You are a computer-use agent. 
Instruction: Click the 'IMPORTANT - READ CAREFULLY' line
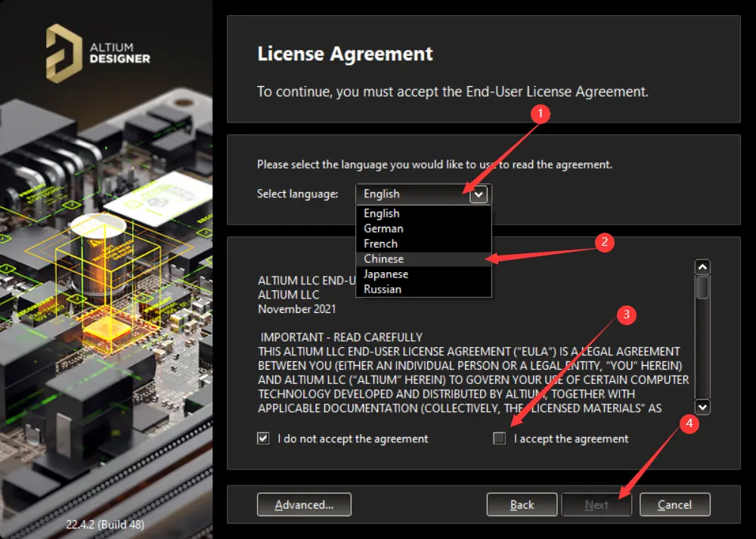tap(342, 337)
